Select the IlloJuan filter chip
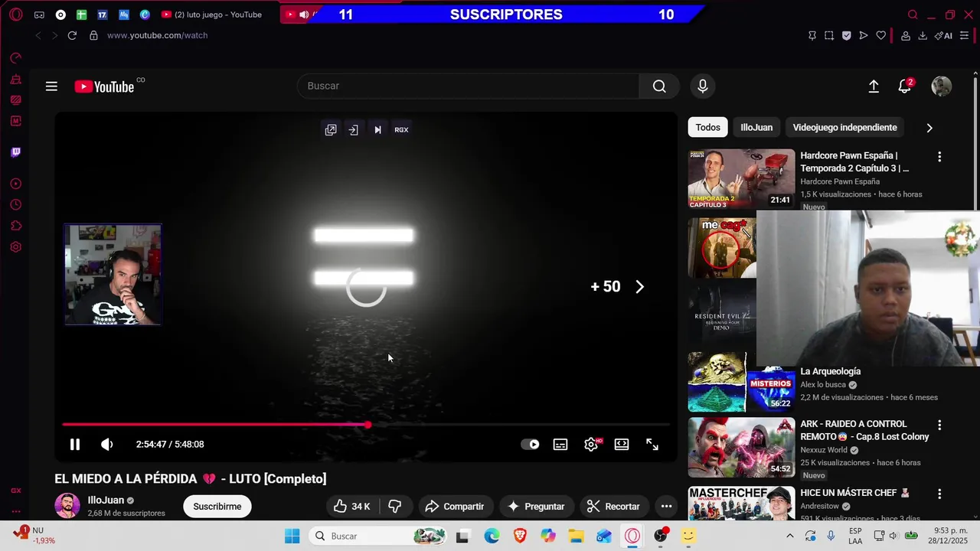The width and height of the screenshot is (980, 551). pyautogui.click(x=756, y=128)
